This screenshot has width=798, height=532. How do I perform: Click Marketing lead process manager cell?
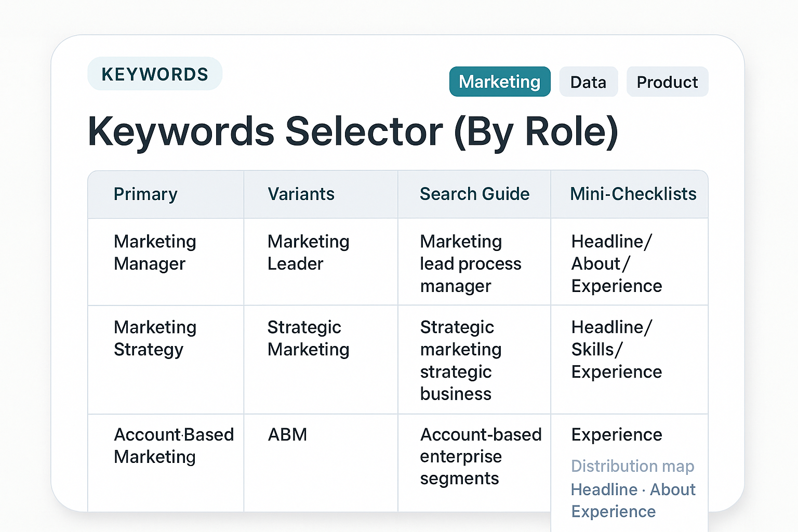tap(470, 263)
